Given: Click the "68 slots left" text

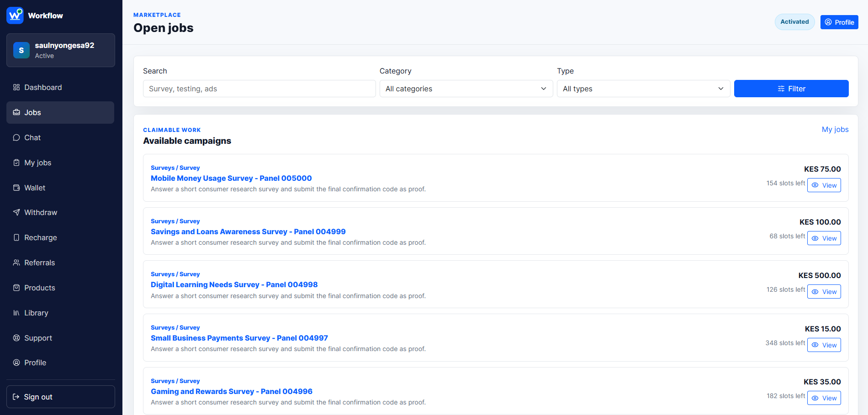Looking at the screenshot, I should 787,236.
